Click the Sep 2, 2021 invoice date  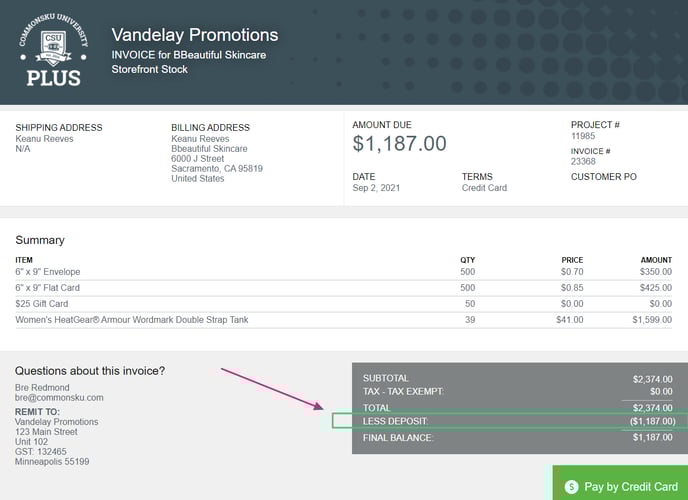tap(375, 188)
